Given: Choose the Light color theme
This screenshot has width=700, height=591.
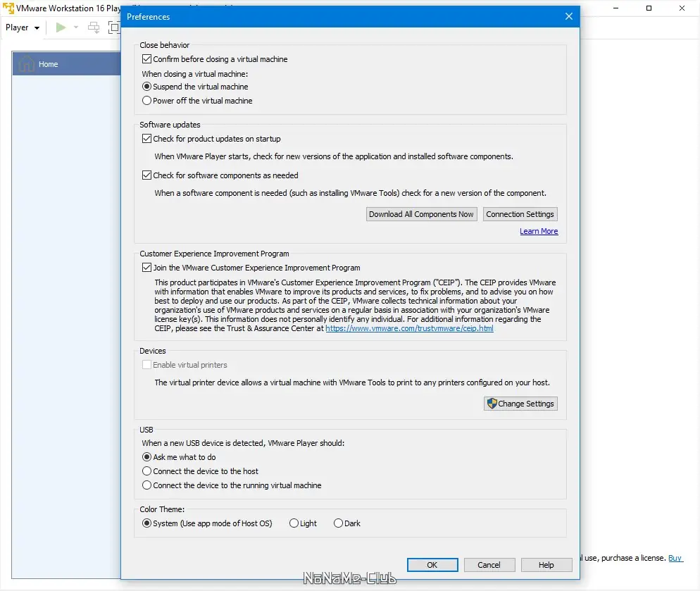Looking at the screenshot, I should (x=294, y=523).
